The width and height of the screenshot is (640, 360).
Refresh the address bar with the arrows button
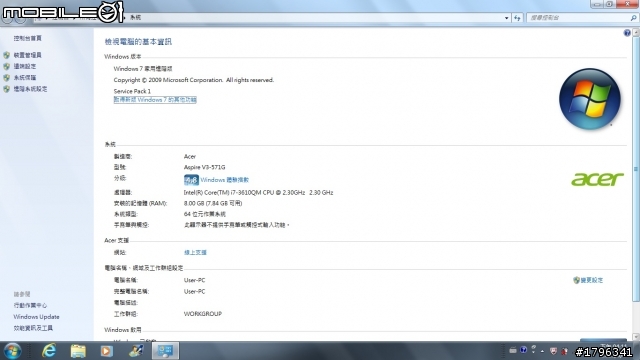(x=517, y=18)
